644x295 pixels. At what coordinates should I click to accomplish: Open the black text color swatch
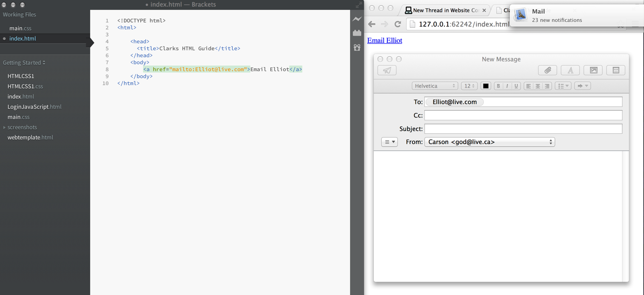(x=486, y=86)
